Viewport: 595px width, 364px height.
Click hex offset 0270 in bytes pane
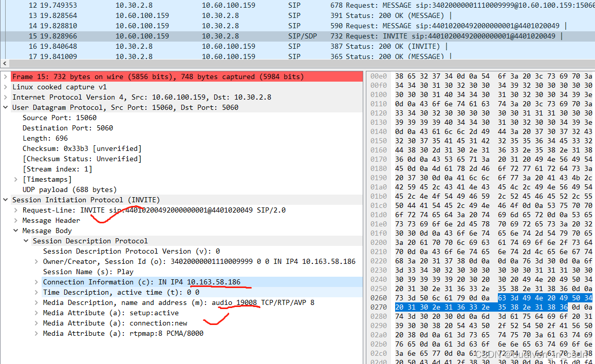378,307
